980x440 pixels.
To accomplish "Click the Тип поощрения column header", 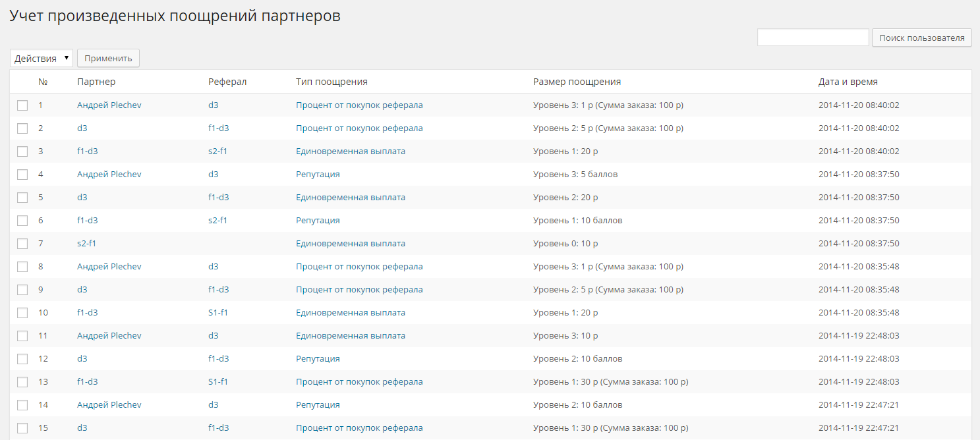I will tap(331, 82).
